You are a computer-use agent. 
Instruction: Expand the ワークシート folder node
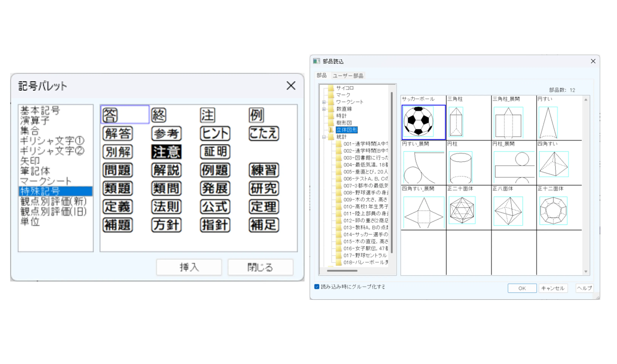click(x=324, y=102)
